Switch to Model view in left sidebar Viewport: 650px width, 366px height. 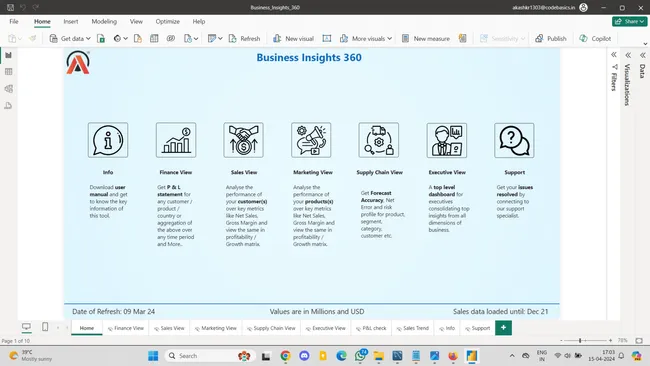(x=8, y=89)
